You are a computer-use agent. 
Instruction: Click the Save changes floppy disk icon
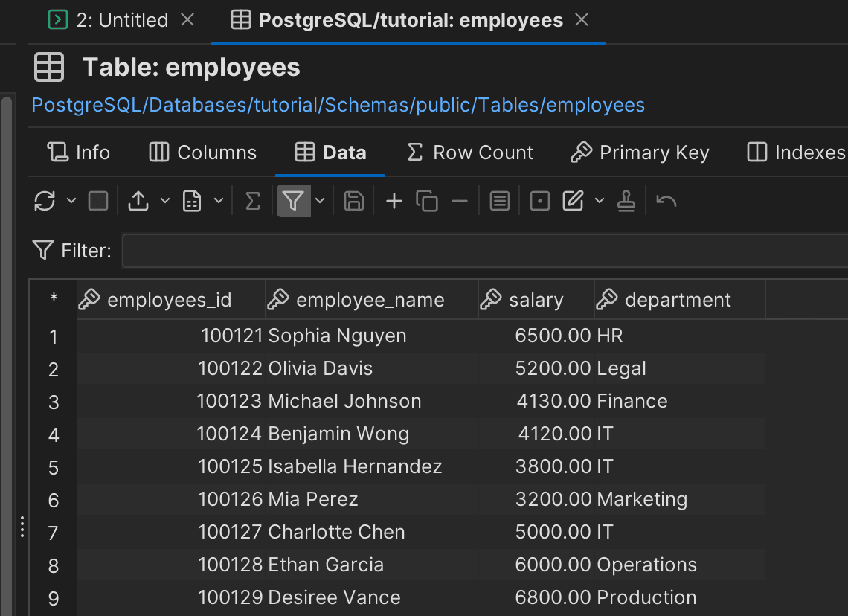coord(354,201)
